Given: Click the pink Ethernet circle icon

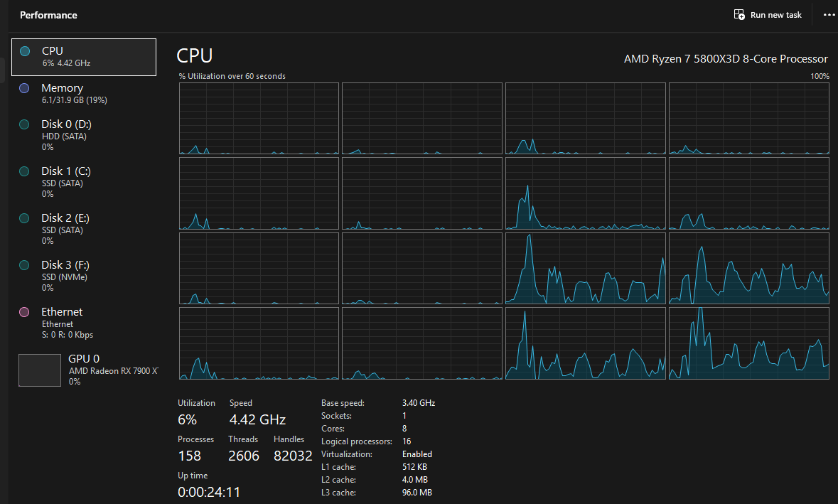Looking at the screenshot, I should (x=25, y=312).
